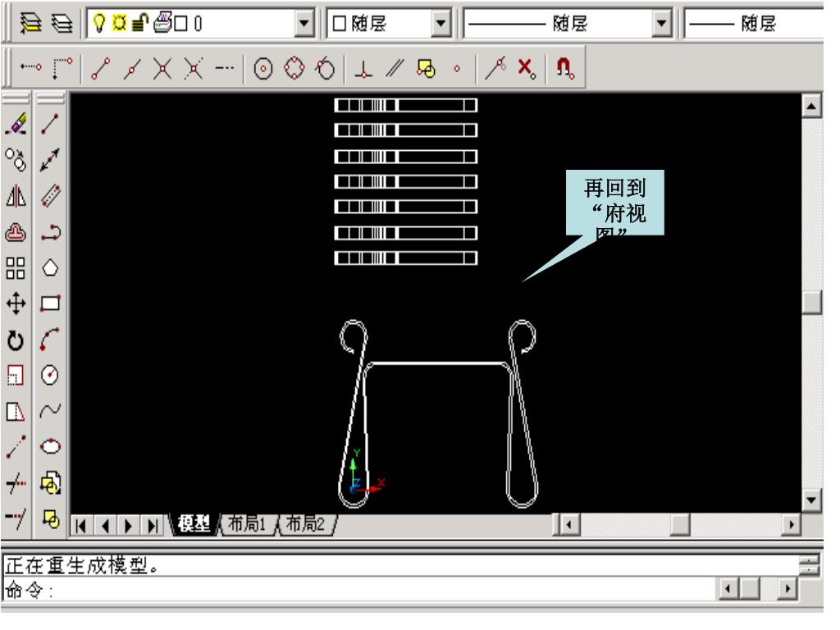Select the Lengthen tool

click(16, 447)
